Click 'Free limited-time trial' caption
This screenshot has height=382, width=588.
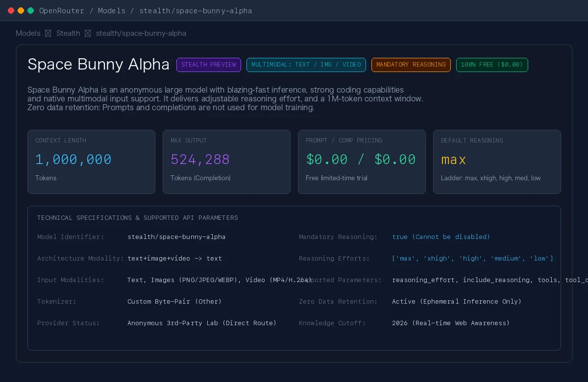tap(337, 178)
